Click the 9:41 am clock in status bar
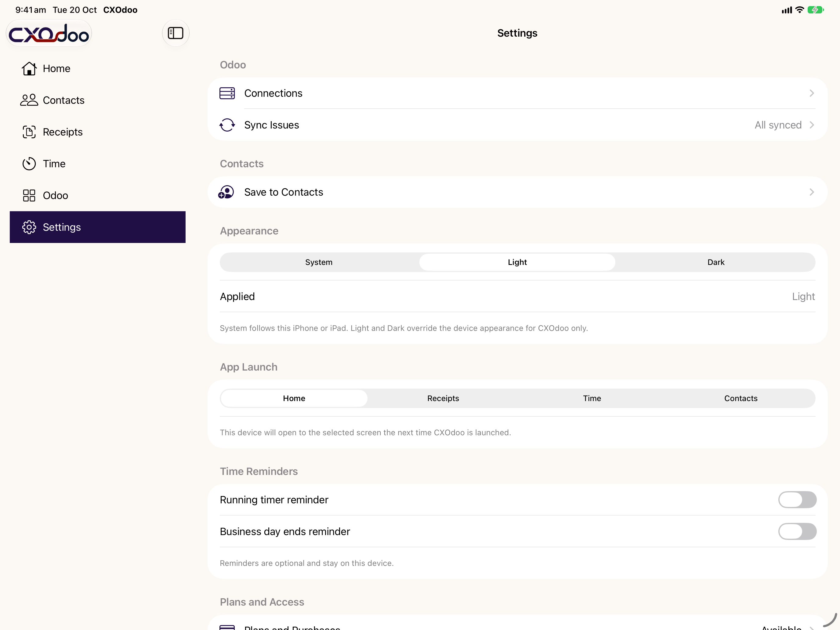The height and width of the screenshot is (630, 840). [31, 10]
